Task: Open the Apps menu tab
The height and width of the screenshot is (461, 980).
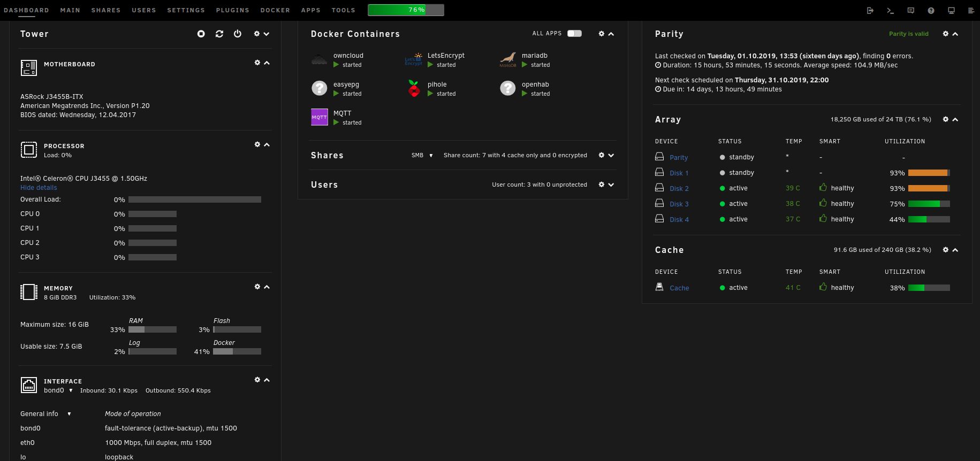Action: tap(310, 10)
